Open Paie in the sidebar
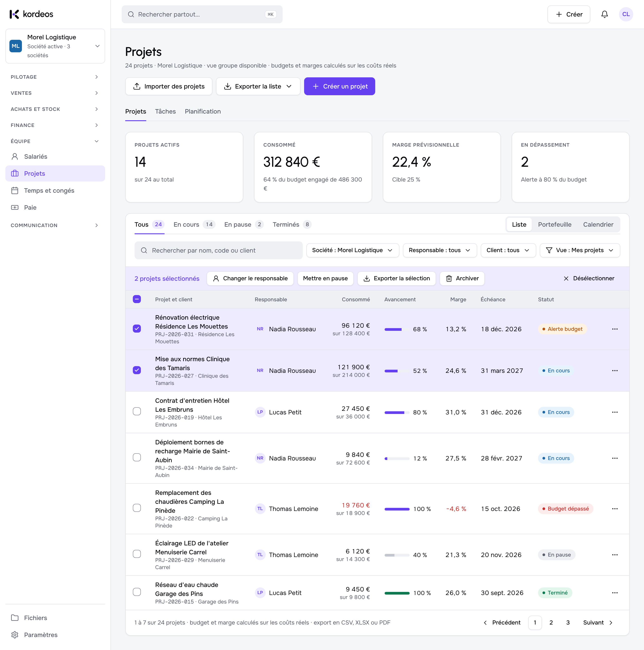Image resolution: width=644 pixels, height=650 pixels. (x=55, y=208)
